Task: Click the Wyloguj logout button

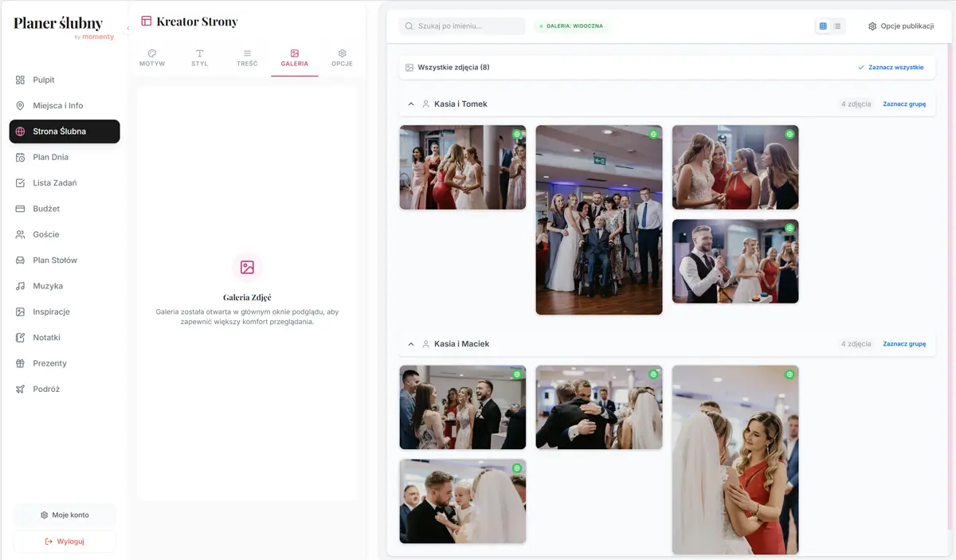Action: (65, 542)
